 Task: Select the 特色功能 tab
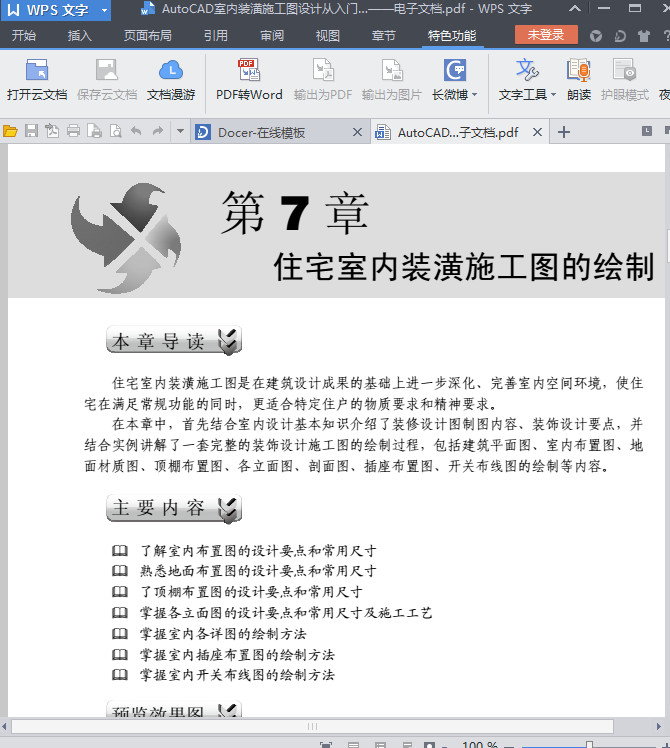(452, 36)
